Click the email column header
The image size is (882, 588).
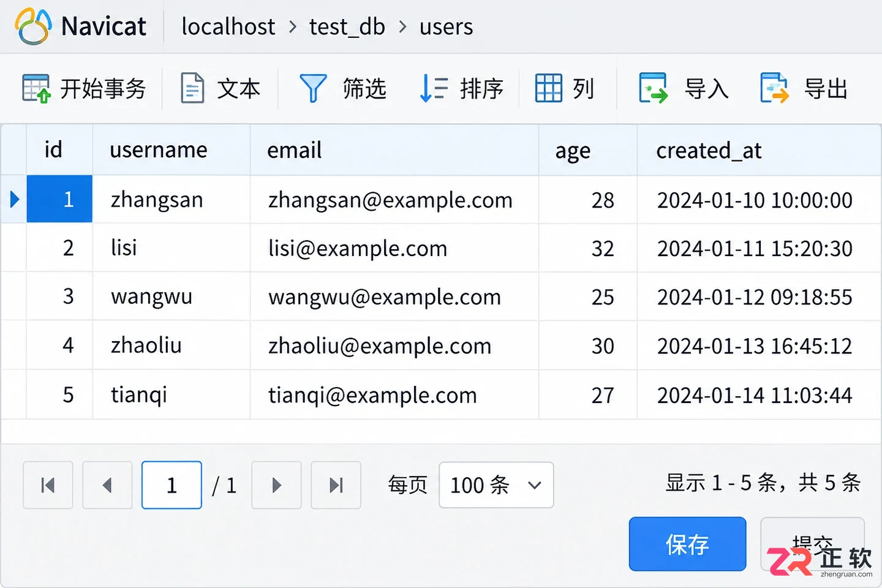pos(394,150)
